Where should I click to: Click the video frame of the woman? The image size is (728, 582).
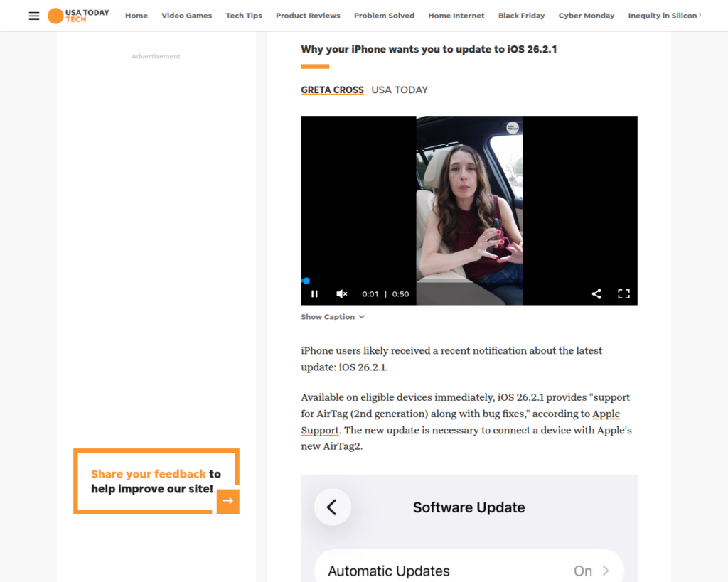point(469,206)
